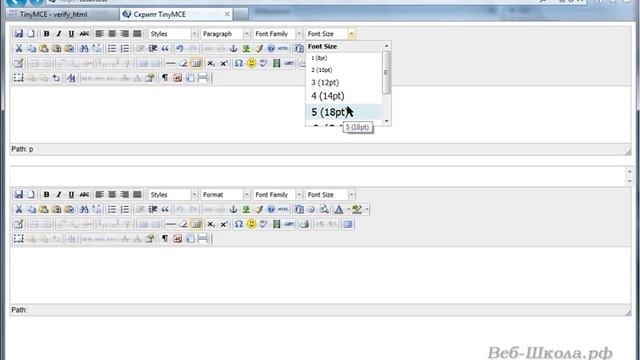Toggle align center in the upper editor

point(112,33)
